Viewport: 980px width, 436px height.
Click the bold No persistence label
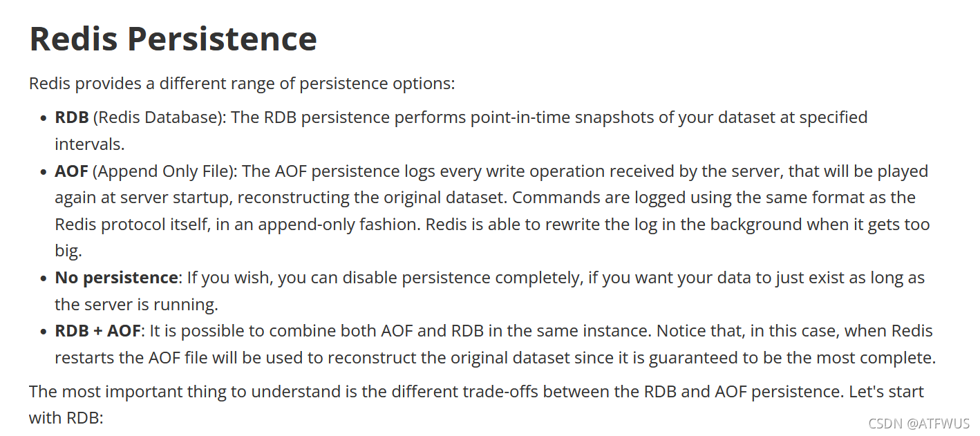[117, 278]
